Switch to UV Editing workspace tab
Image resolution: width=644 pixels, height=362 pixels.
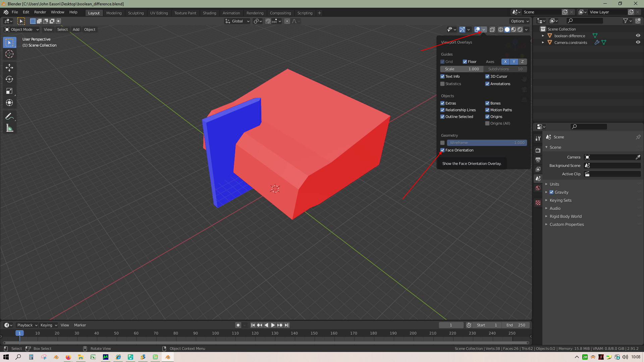(159, 13)
